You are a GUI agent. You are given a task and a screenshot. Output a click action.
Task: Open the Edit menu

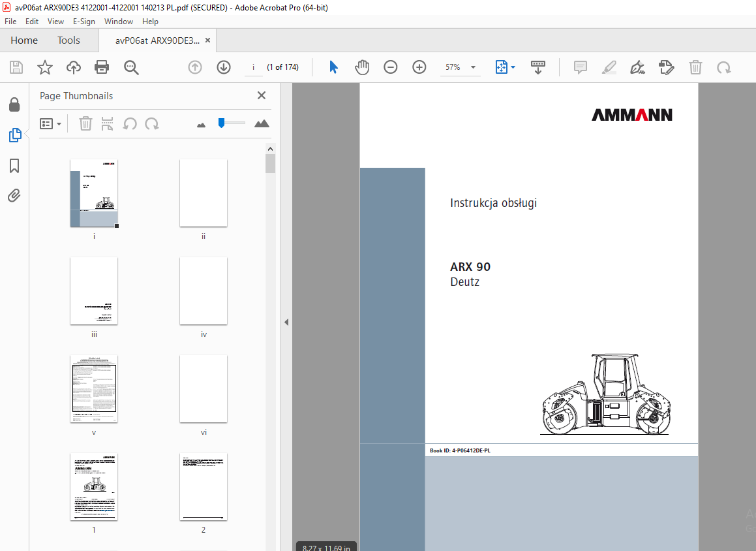(x=32, y=22)
